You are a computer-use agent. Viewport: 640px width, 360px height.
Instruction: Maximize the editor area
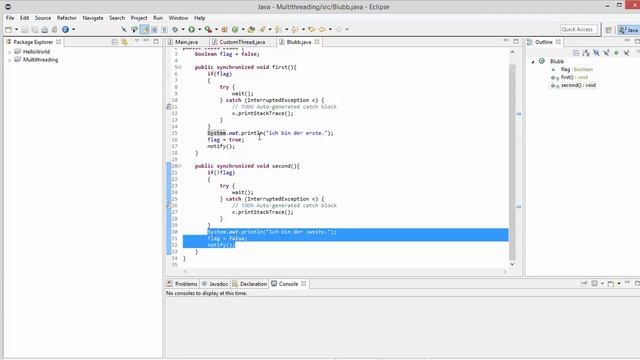tap(516, 42)
